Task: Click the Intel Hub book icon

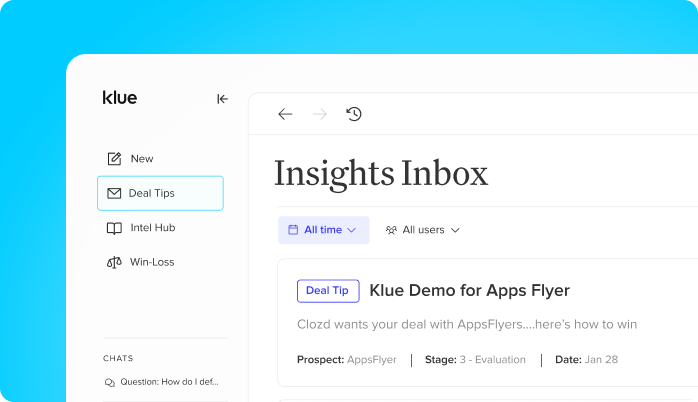Action: click(114, 228)
